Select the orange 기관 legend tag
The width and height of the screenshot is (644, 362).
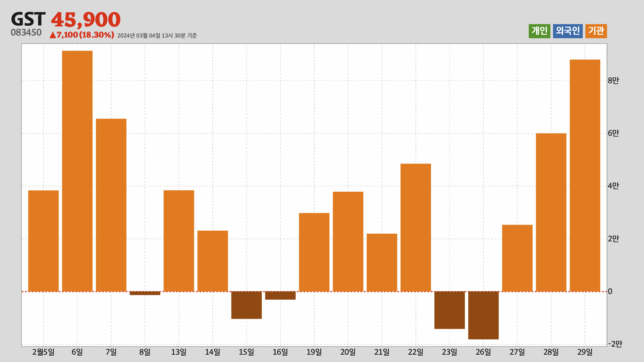tap(596, 31)
